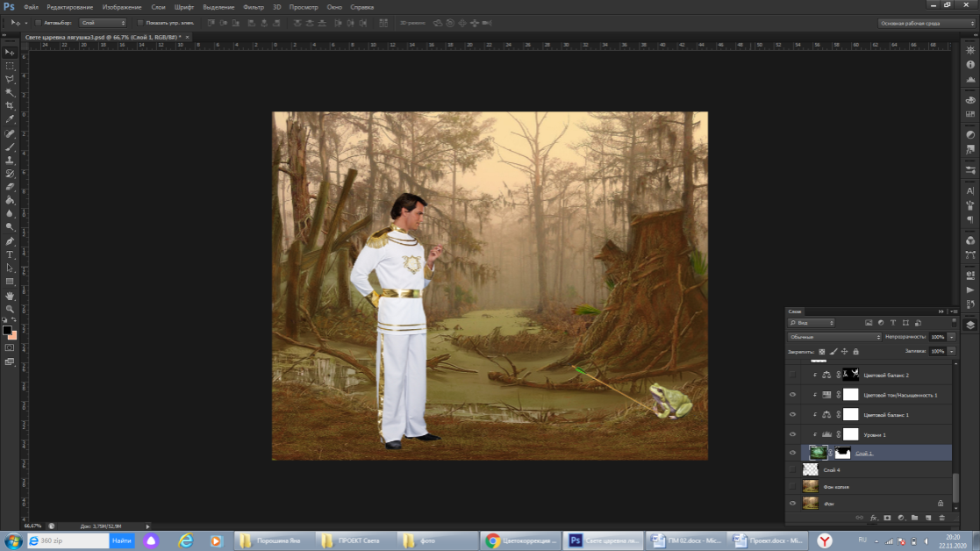Select the Eraser tool
The height and width of the screenshot is (551, 980).
10,187
